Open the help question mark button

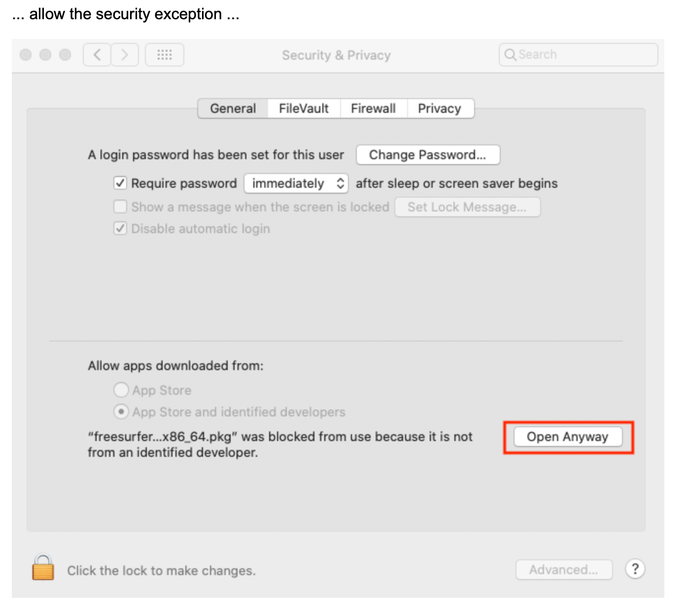[x=635, y=569]
